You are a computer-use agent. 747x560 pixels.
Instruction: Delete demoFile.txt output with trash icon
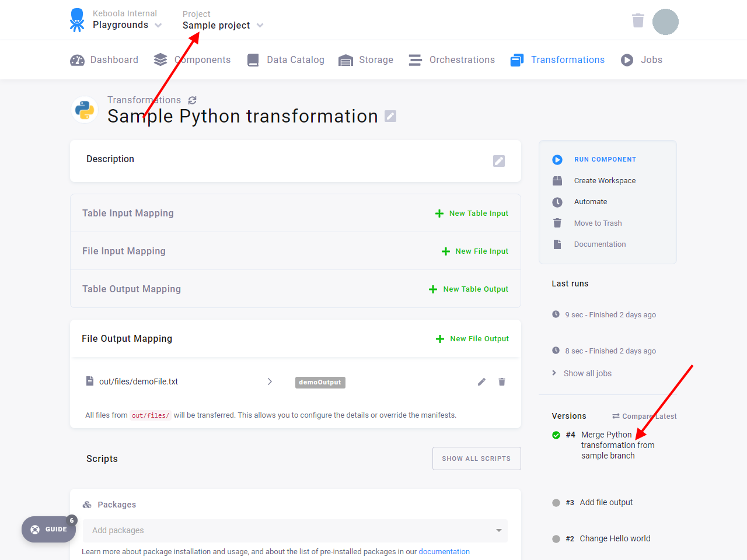(x=502, y=381)
